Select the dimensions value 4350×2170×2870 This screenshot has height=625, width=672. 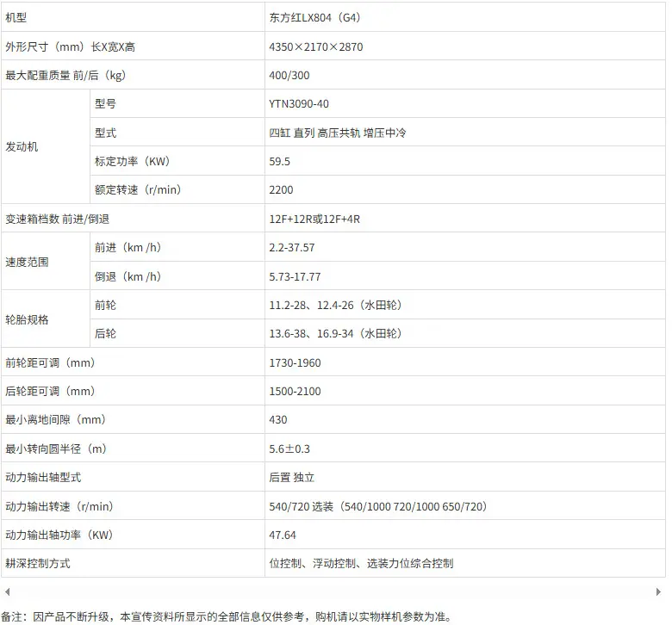[x=316, y=46]
